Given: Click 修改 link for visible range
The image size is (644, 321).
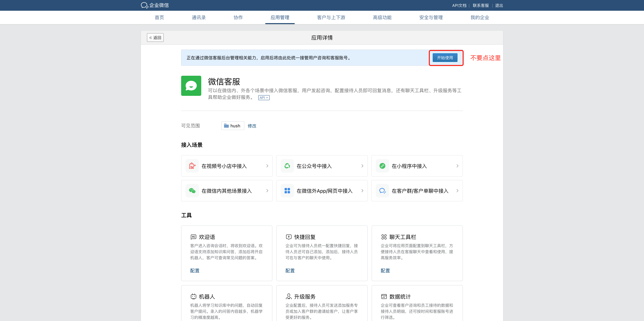Looking at the screenshot, I should (252, 126).
